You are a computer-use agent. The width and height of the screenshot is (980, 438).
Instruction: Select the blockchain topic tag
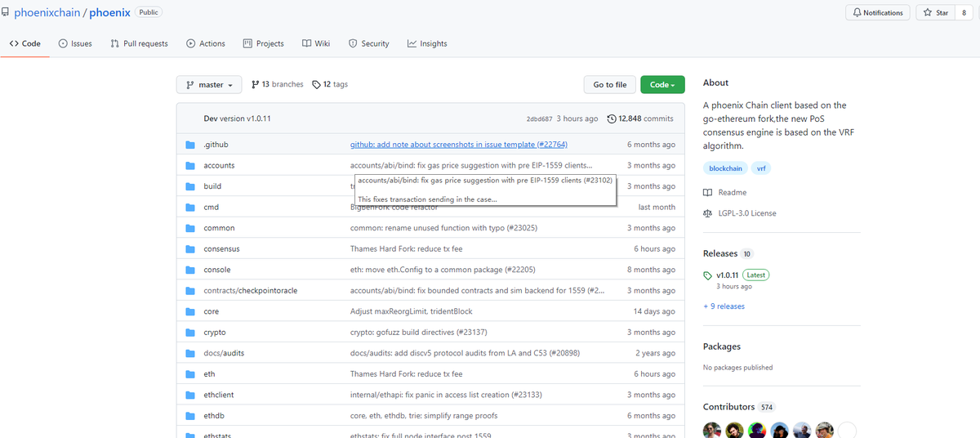724,168
